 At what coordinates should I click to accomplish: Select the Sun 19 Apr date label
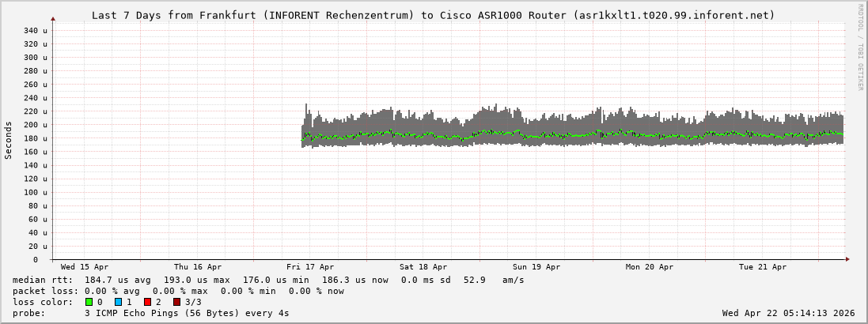[536, 267]
